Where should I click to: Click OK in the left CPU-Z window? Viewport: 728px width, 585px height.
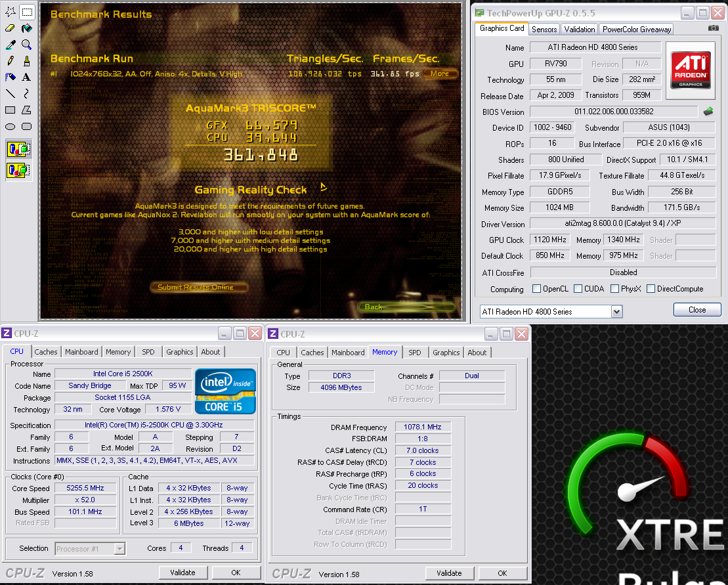pyautogui.click(x=236, y=573)
